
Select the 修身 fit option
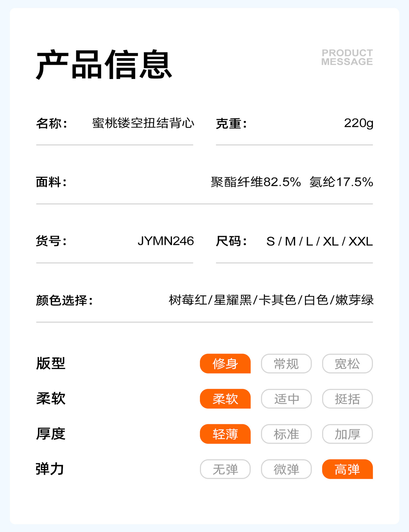click(x=225, y=364)
